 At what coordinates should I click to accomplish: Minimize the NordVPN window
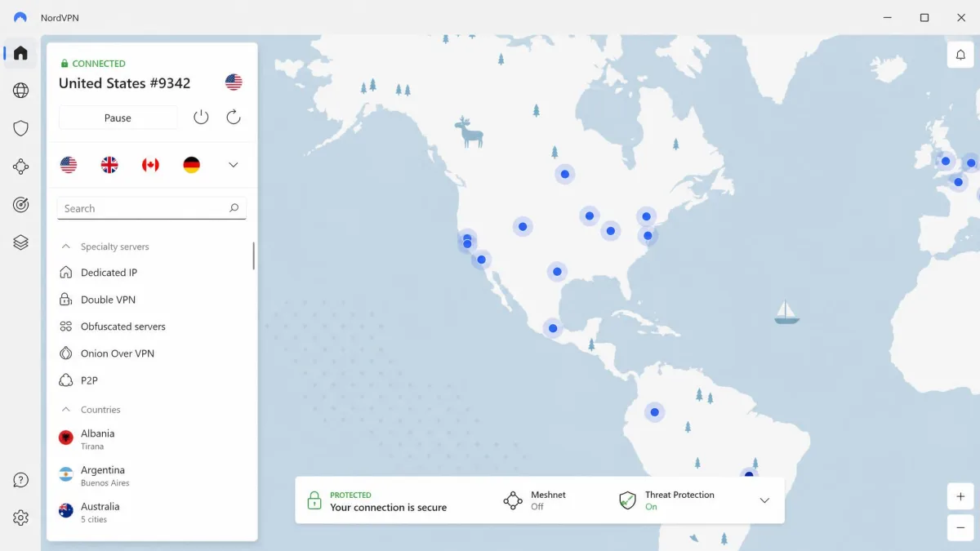coord(887,17)
